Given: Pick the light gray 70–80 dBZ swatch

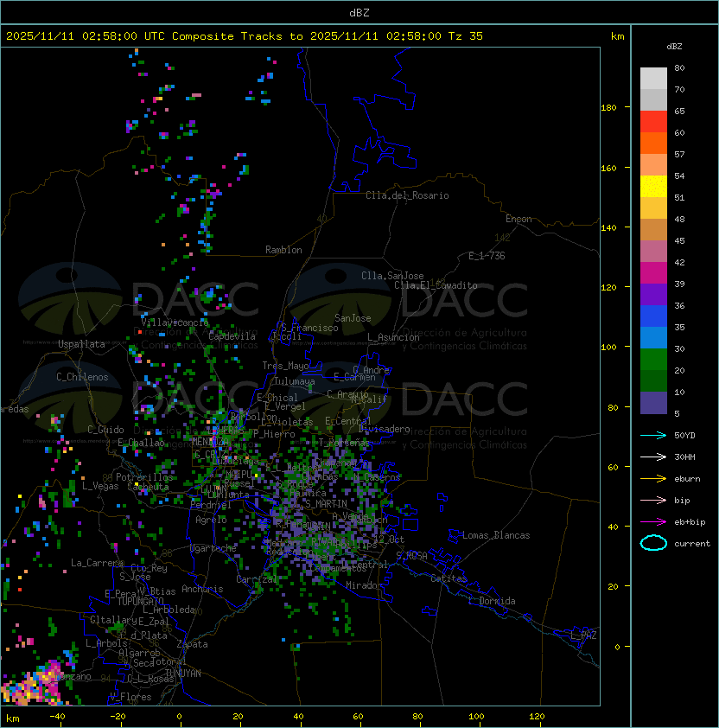Looking at the screenshot, I should 653,78.
